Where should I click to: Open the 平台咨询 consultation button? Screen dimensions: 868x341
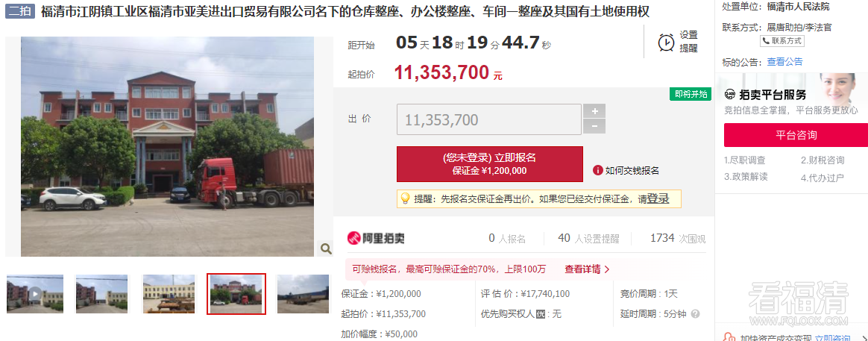[x=796, y=135]
